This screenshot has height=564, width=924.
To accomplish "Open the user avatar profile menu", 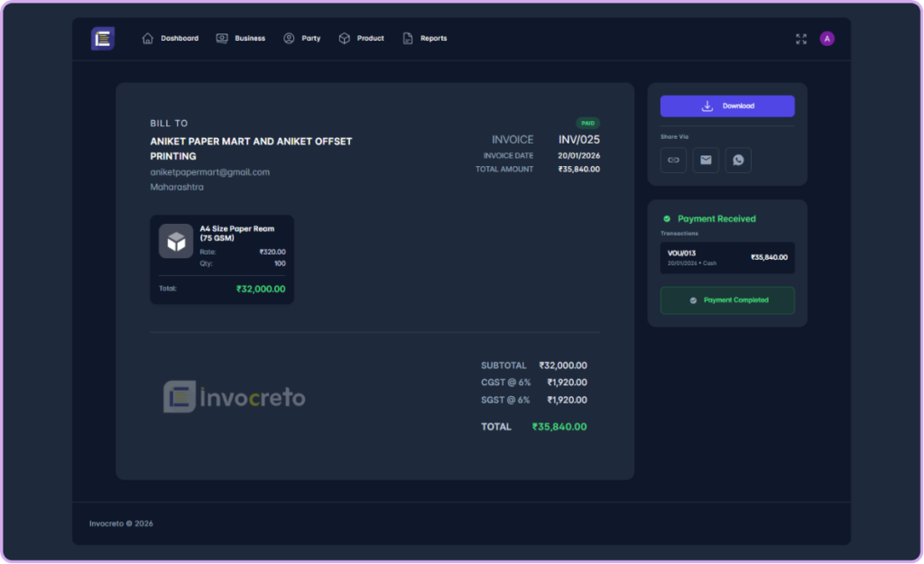I will (827, 39).
